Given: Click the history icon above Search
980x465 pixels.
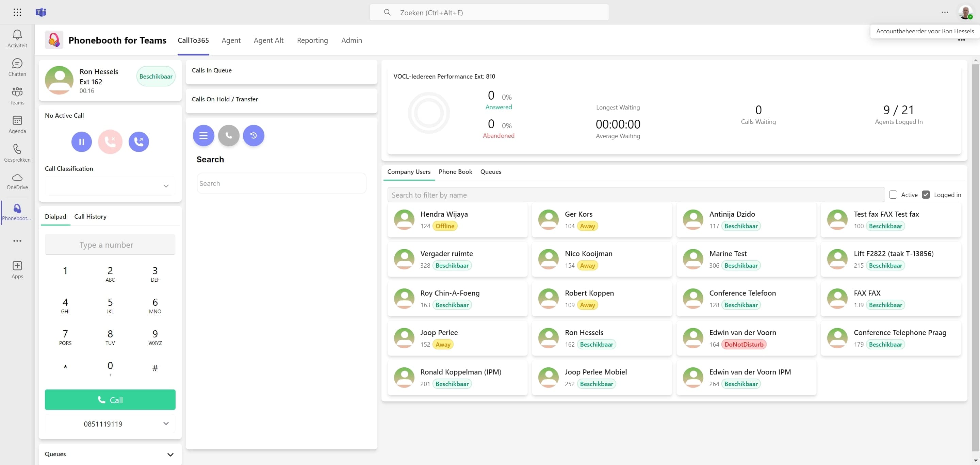Looking at the screenshot, I should [x=254, y=135].
